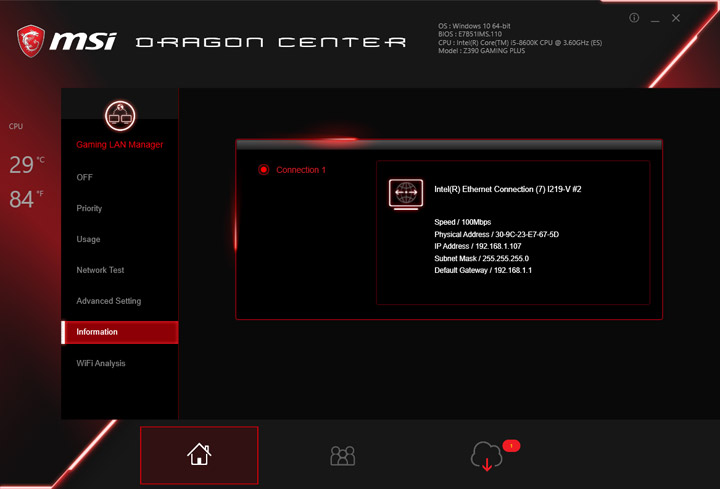
Task: Click the Gaming LAN Manager title
Action: click(x=120, y=145)
